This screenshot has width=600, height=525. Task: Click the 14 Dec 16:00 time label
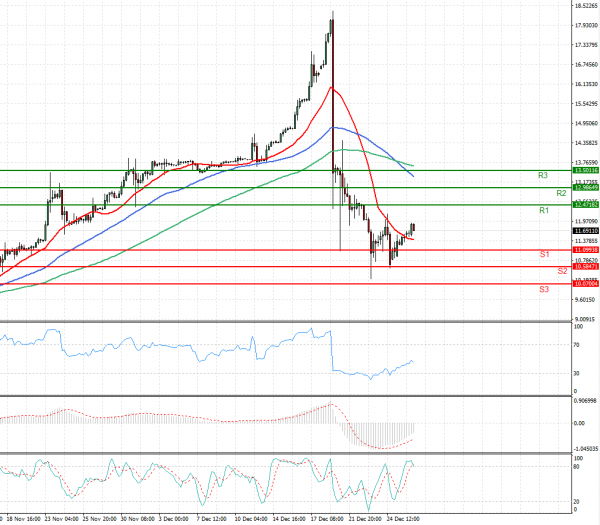(x=289, y=519)
